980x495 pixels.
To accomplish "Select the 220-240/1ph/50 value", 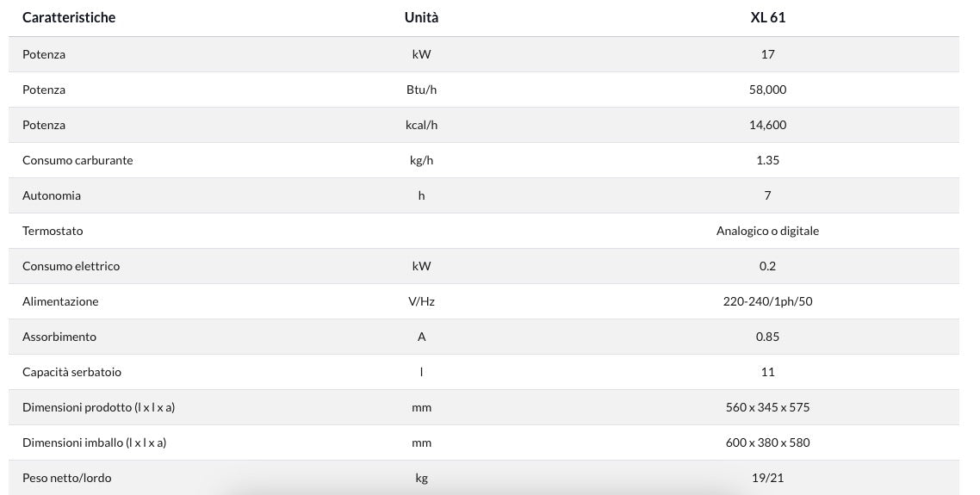I will pyautogui.click(x=767, y=301).
